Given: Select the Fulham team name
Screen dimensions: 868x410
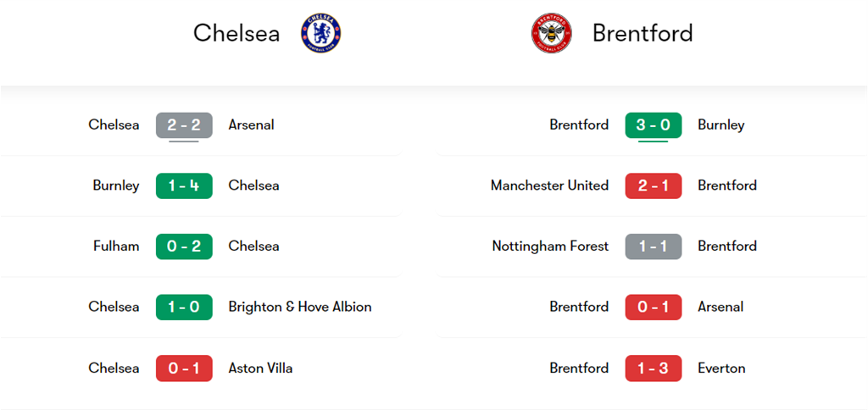Looking at the screenshot, I should (116, 247).
